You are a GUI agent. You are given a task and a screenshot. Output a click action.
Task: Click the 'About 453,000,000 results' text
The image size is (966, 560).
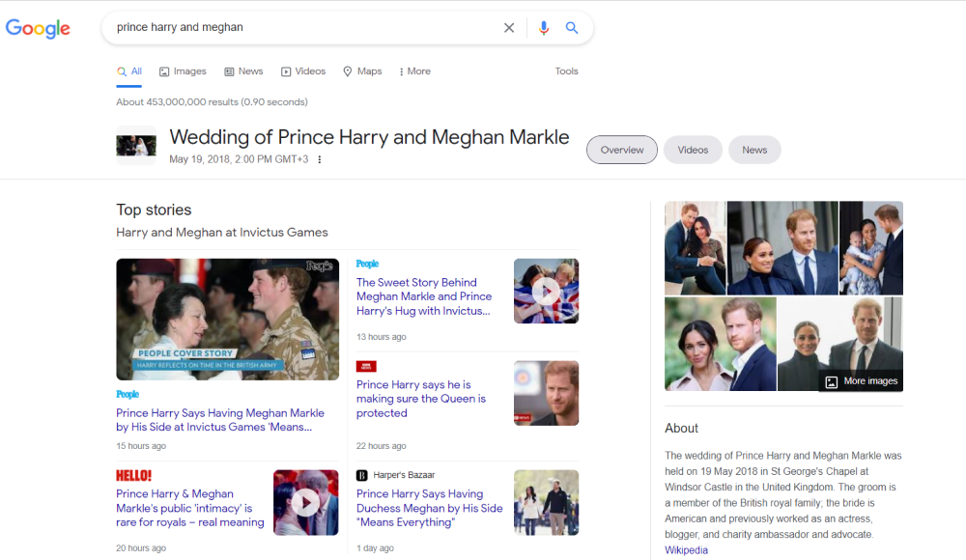click(212, 101)
